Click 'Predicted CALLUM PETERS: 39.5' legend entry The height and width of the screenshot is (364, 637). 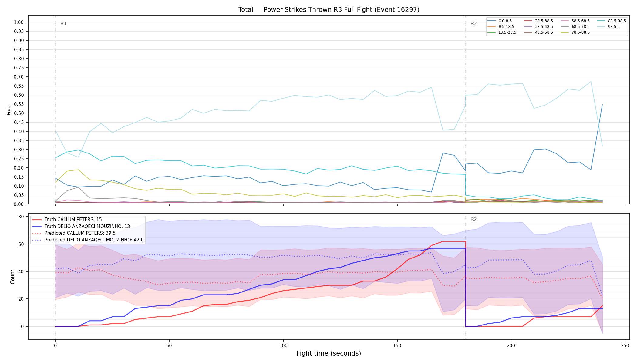74,233
